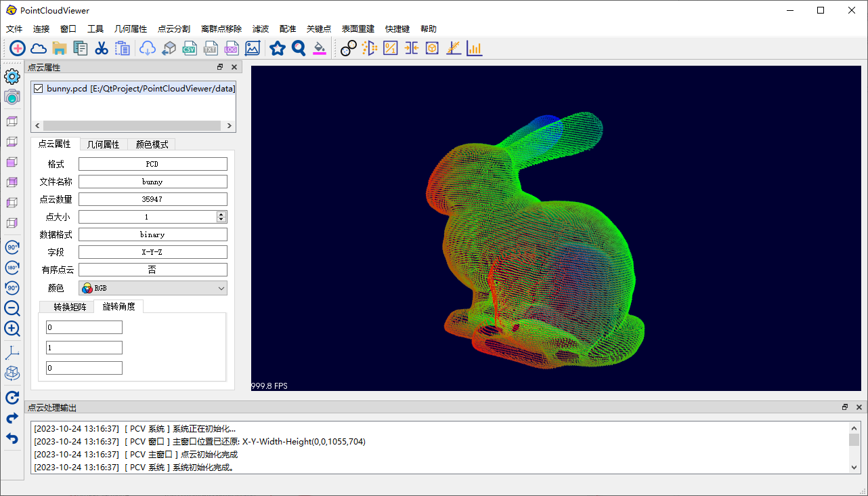Image resolution: width=868 pixels, height=496 pixels.
Task: Click the bar chart statistics icon
Action: (475, 48)
